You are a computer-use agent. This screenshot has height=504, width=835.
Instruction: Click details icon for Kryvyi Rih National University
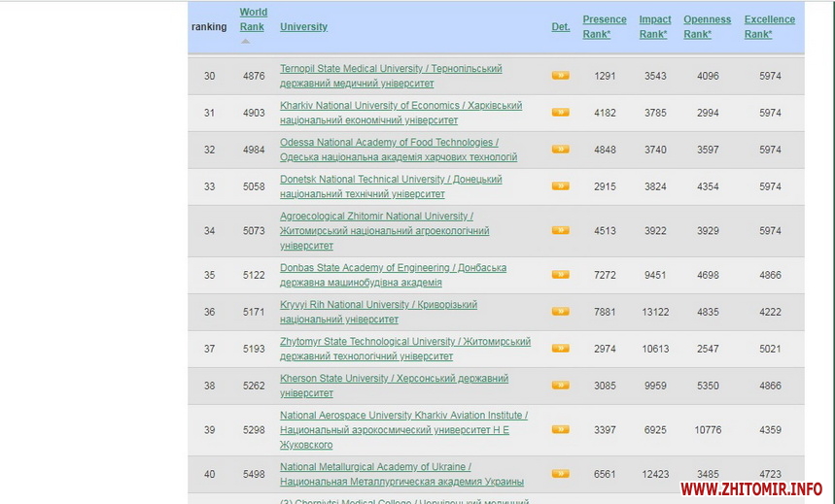(x=560, y=312)
